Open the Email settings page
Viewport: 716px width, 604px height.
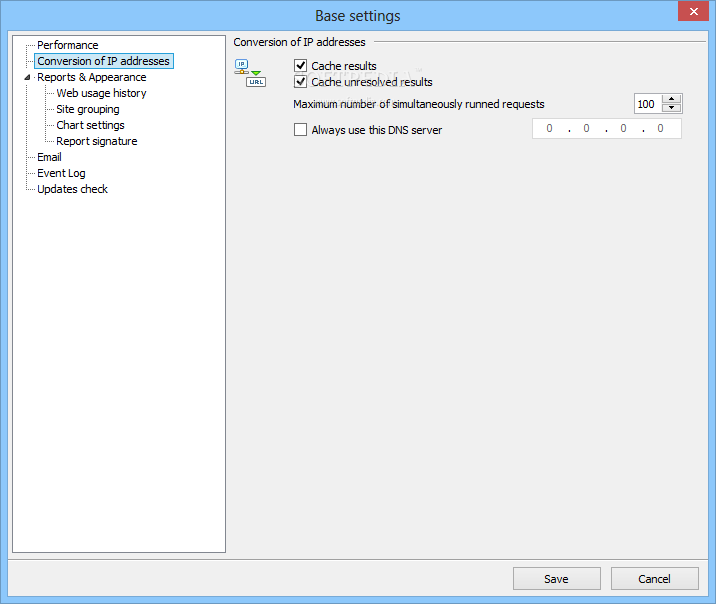(x=49, y=157)
